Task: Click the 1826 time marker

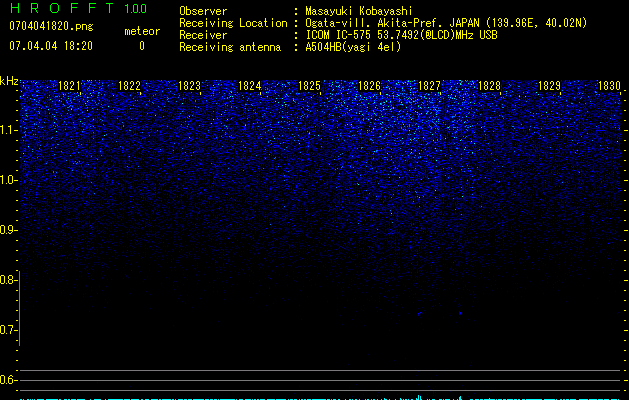Action: (x=369, y=86)
